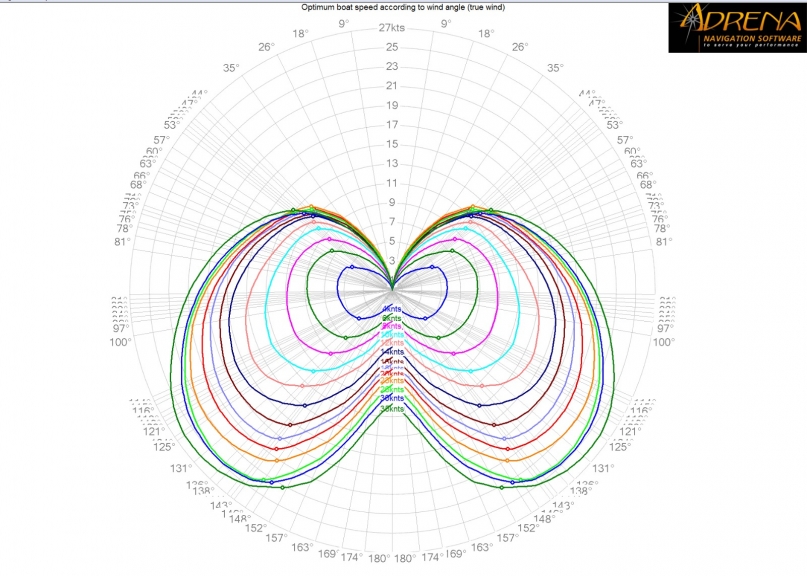Screen dimensions: 807x576
Task: Click the cyan 10knts curve label
Action: (392, 335)
